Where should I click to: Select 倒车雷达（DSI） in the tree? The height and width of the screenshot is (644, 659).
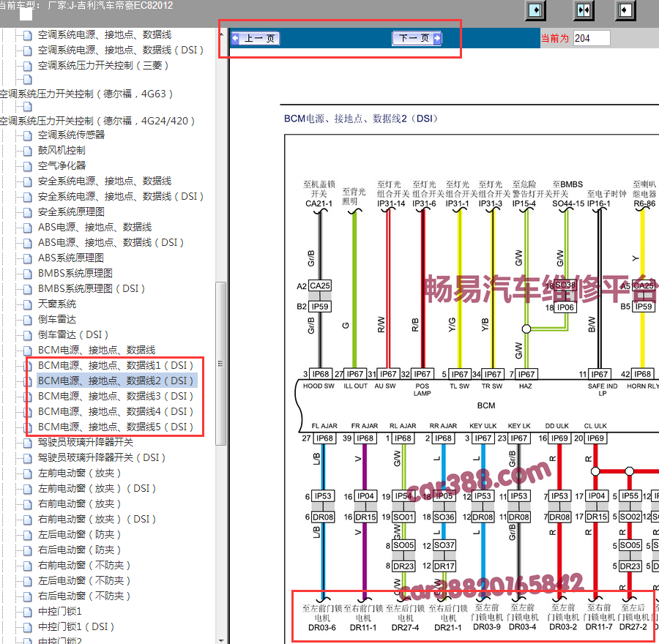point(73,335)
